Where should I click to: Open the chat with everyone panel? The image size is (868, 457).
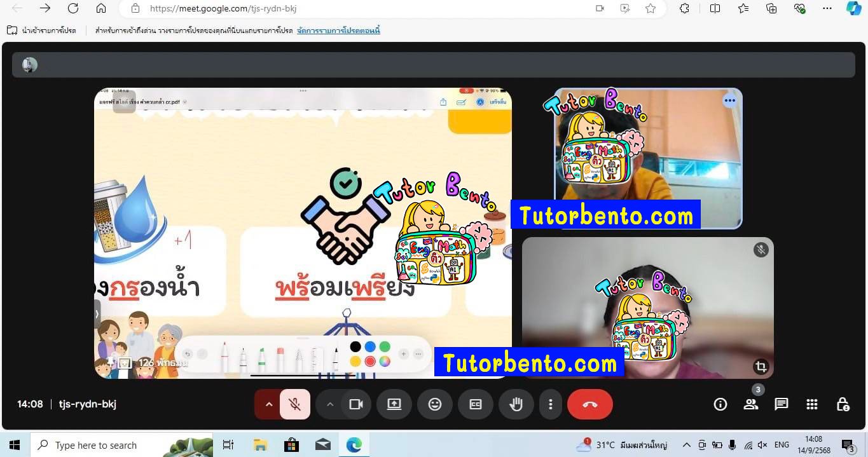click(782, 404)
